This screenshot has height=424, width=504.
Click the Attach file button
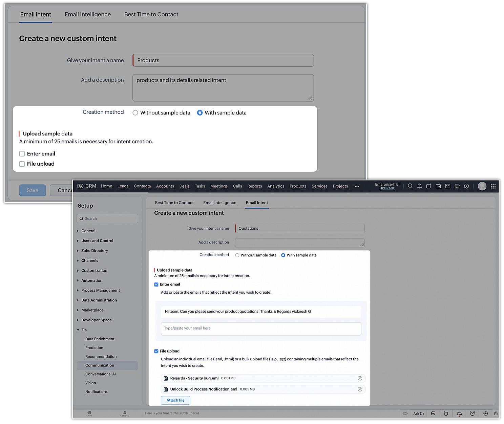point(175,400)
